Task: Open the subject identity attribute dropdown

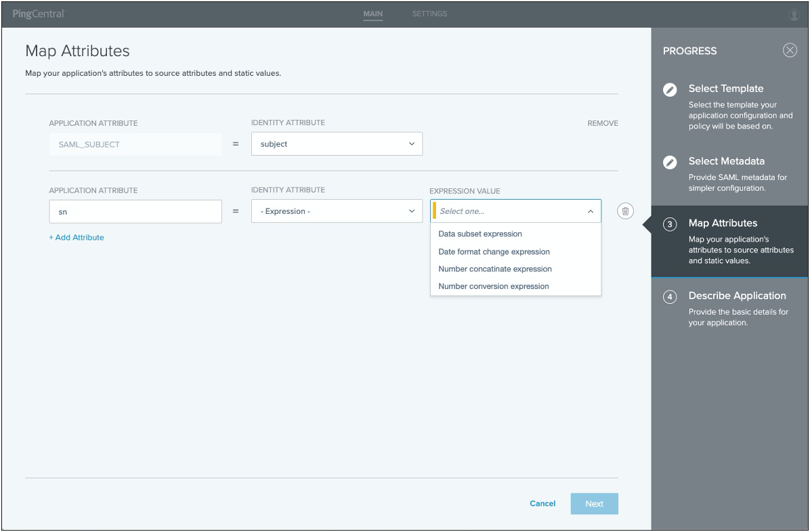Action: pos(337,143)
